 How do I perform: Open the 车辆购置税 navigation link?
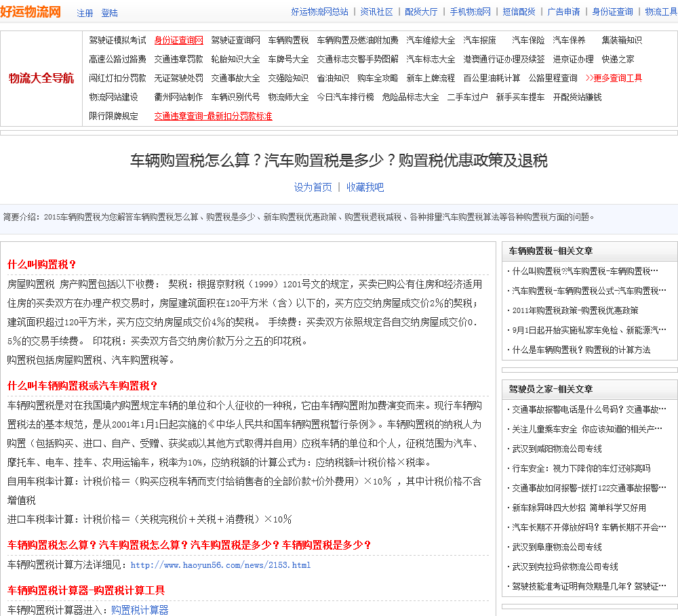pyautogui.click(x=288, y=40)
